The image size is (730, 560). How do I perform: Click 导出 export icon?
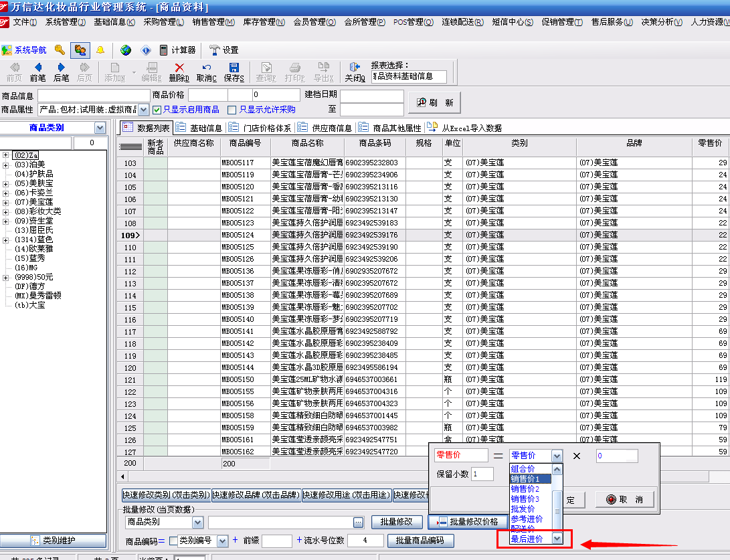(x=324, y=72)
